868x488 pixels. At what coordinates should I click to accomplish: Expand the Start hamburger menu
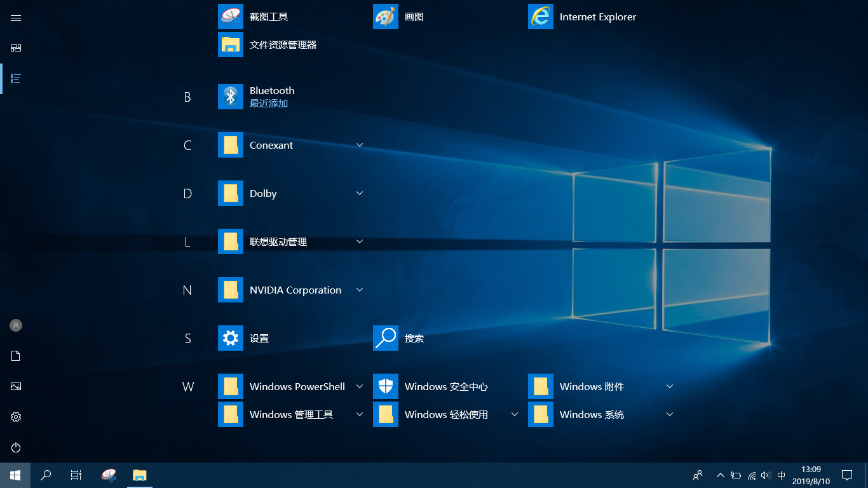(16, 18)
